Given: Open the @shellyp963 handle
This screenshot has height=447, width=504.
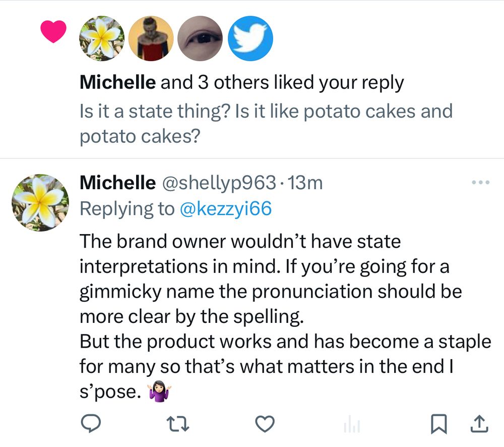Looking at the screenshot, I should tap(218, 183).
